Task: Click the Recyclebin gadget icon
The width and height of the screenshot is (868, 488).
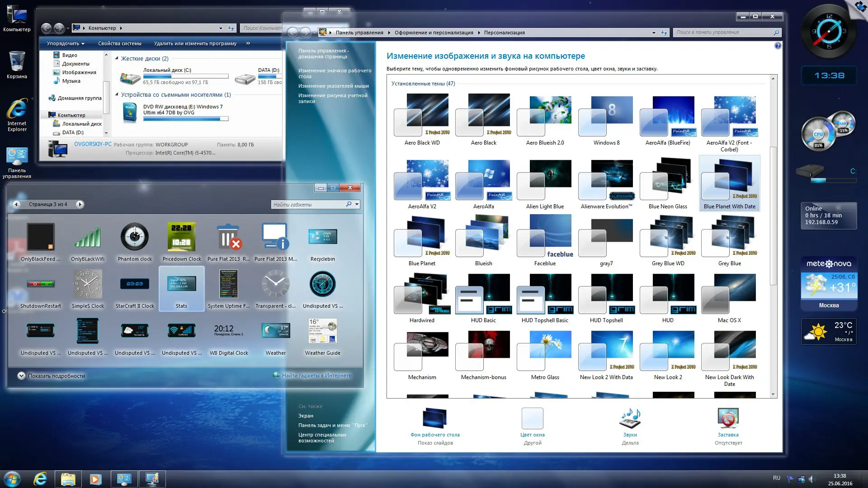Action: coord(322,237)
